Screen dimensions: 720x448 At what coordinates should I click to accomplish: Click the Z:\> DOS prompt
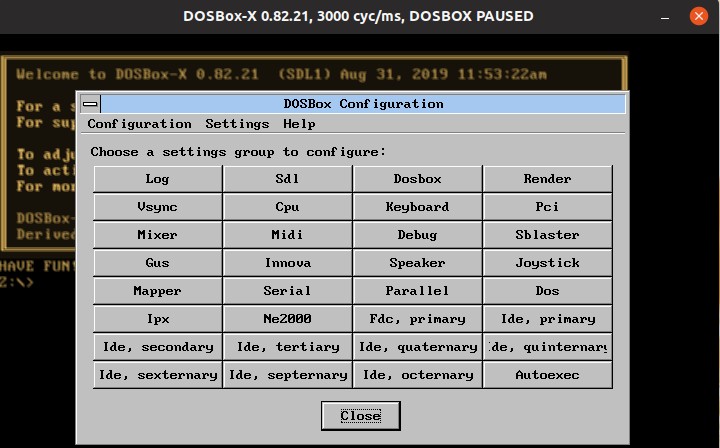[x=17, y=282]
